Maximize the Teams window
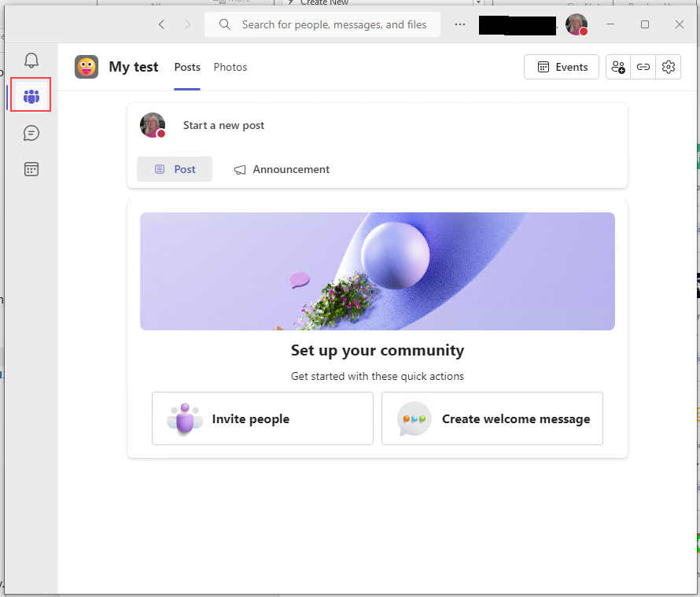Image resolution: width=700 pixels, height=597 pixels. (x=645, y=24)
